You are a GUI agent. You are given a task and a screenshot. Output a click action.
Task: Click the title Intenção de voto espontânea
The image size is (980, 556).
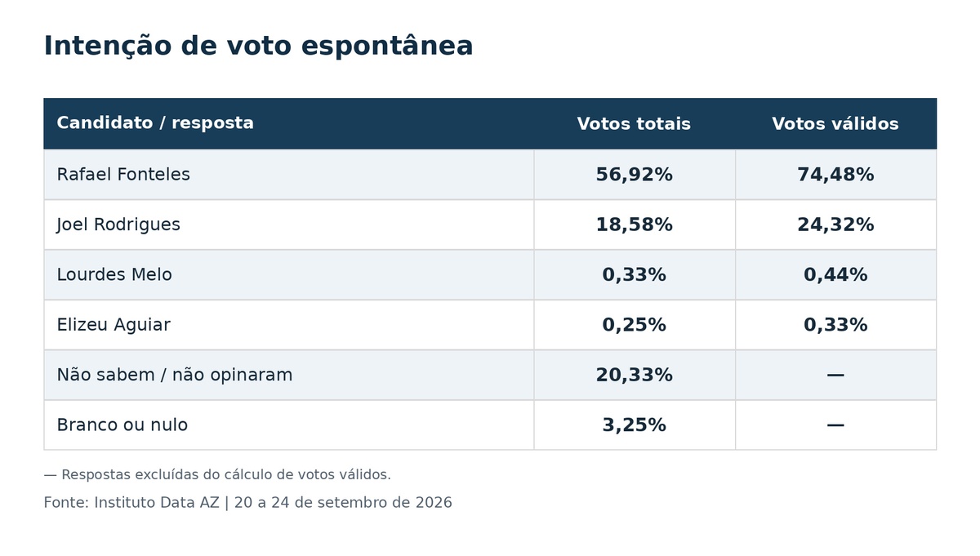(258, 46)
